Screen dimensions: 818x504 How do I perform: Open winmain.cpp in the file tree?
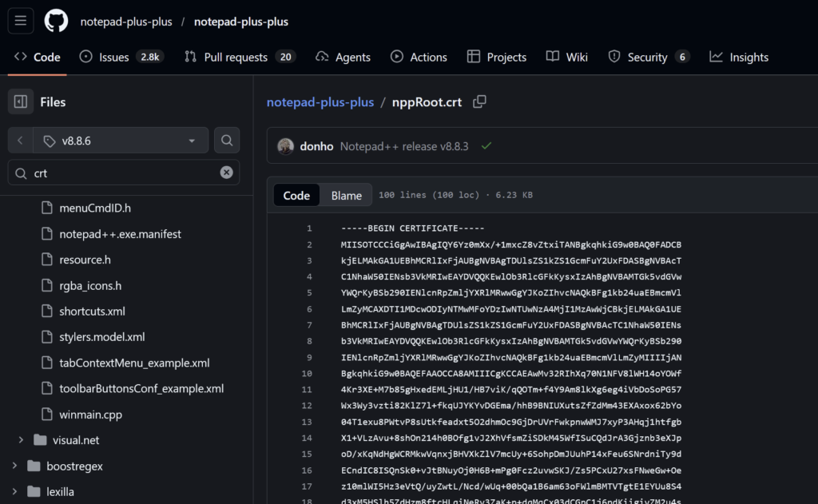(90, 415)
